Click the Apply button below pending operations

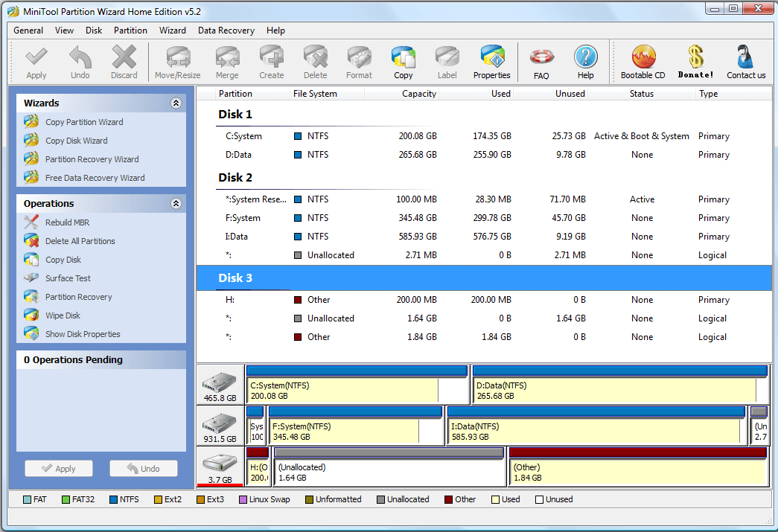[59, 469]
